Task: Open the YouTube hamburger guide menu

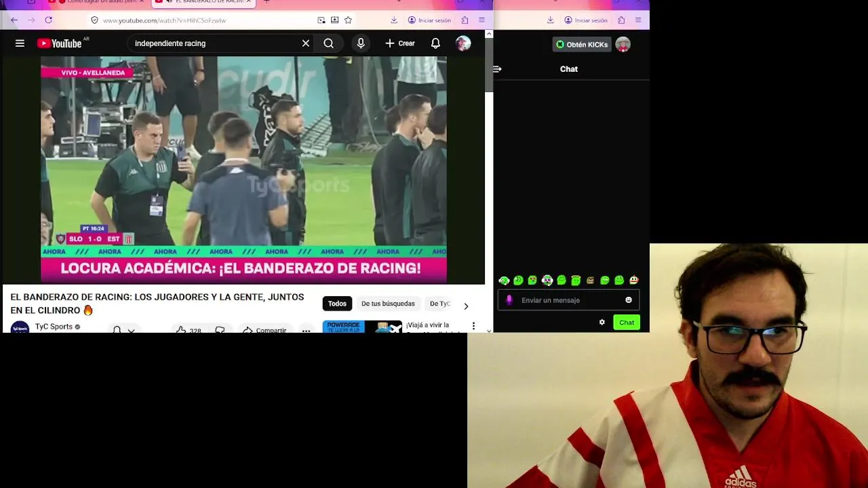Action: 20,43
